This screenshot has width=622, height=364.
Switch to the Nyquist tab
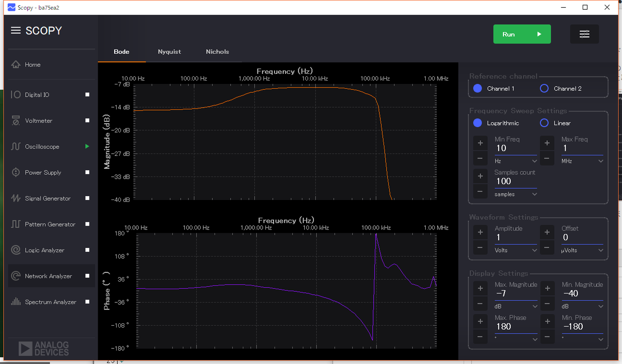(169, 51)
